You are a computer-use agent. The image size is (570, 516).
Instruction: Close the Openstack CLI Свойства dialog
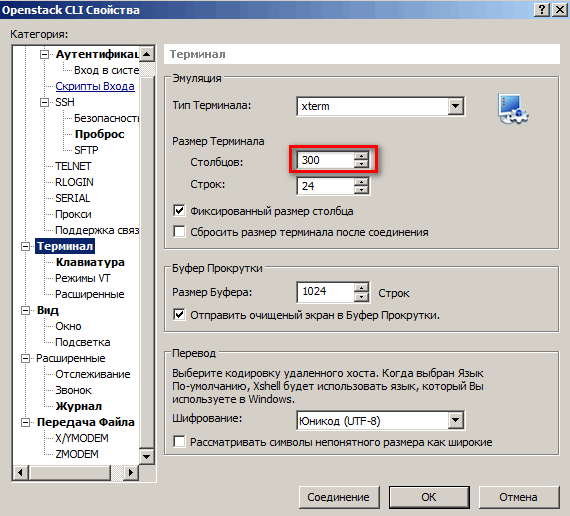559,10
